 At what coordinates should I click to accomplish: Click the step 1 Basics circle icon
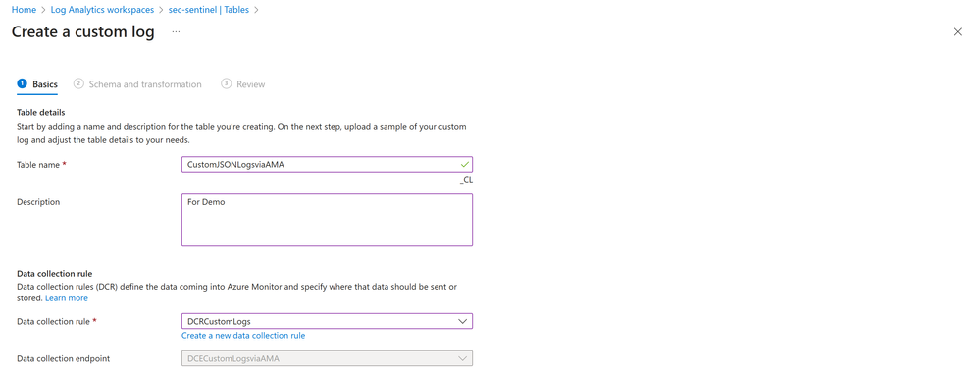coord(22,83)
